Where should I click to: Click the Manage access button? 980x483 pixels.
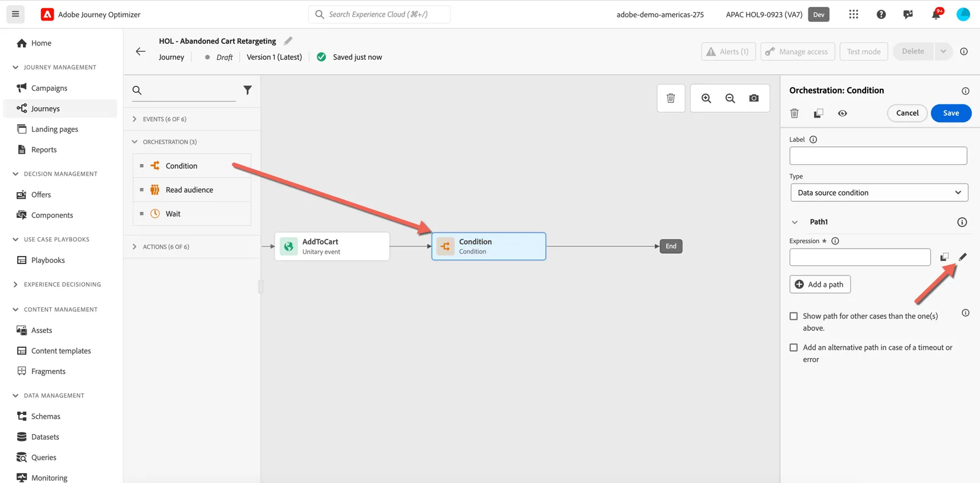tap(798, 51)
